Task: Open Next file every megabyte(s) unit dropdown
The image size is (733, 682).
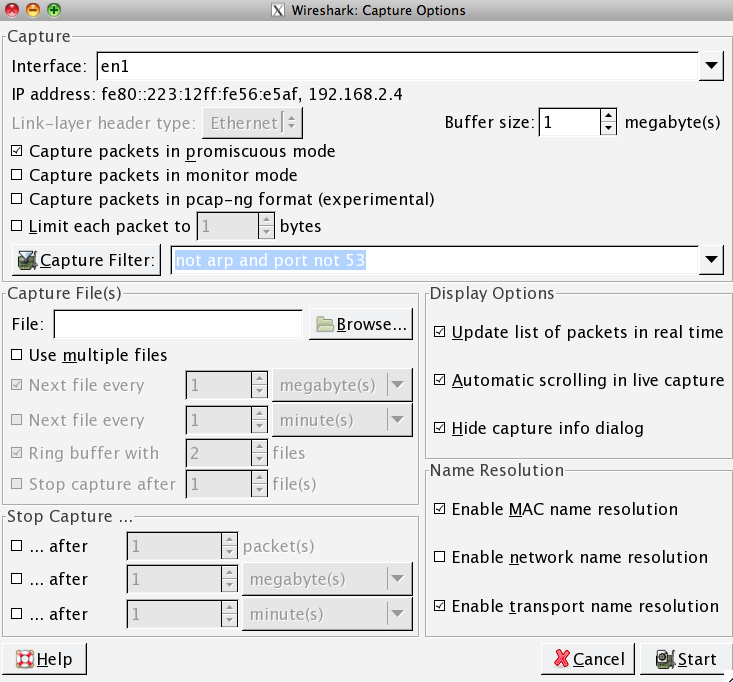Action: point(342,385)
